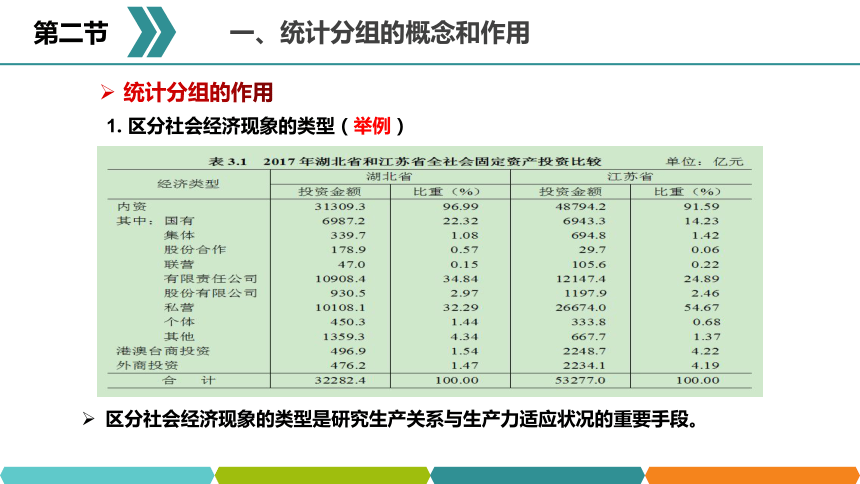Viewport: 860px width, 484px height.
Task: Click the unit label 单位：亿元
Action: 705,161
